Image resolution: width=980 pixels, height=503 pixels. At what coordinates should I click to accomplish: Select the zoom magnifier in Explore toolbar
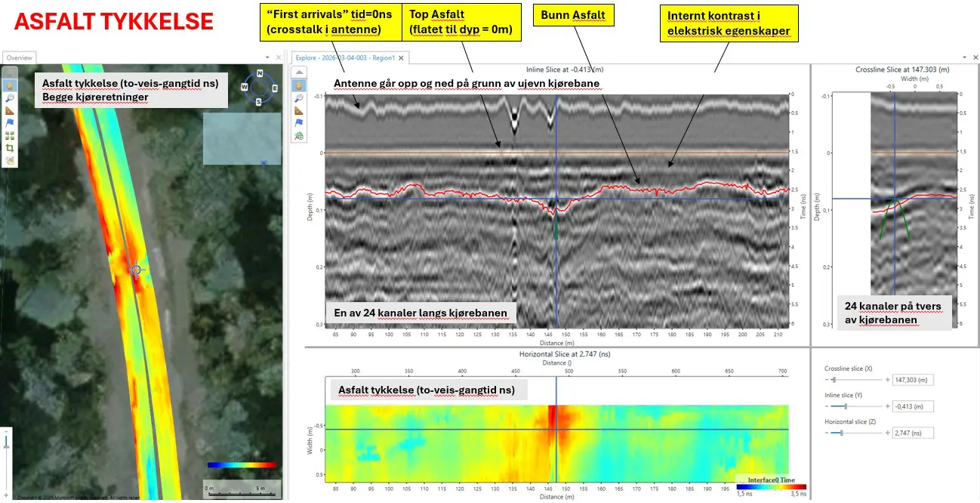(299, 98)
